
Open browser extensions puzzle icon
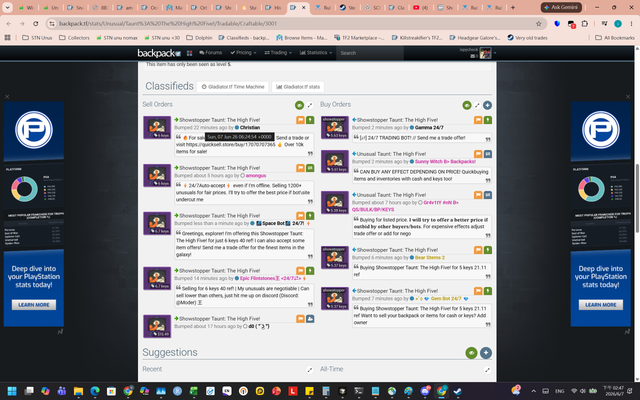(584, 24)
